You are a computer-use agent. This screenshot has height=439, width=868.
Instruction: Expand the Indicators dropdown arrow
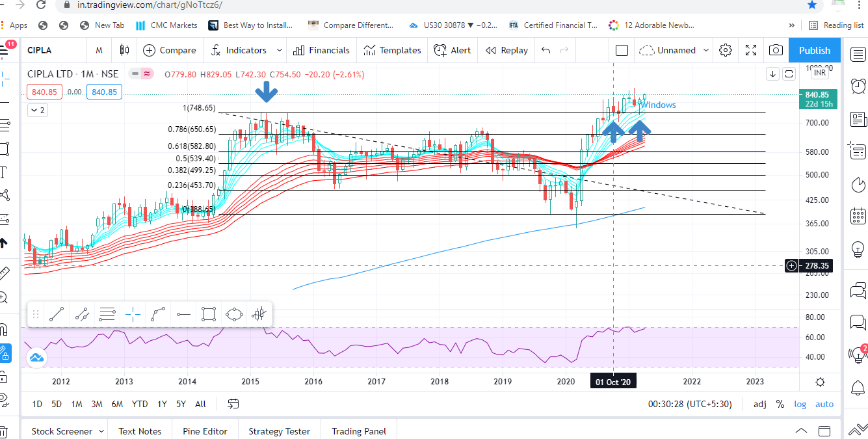[x=280, y=50]
